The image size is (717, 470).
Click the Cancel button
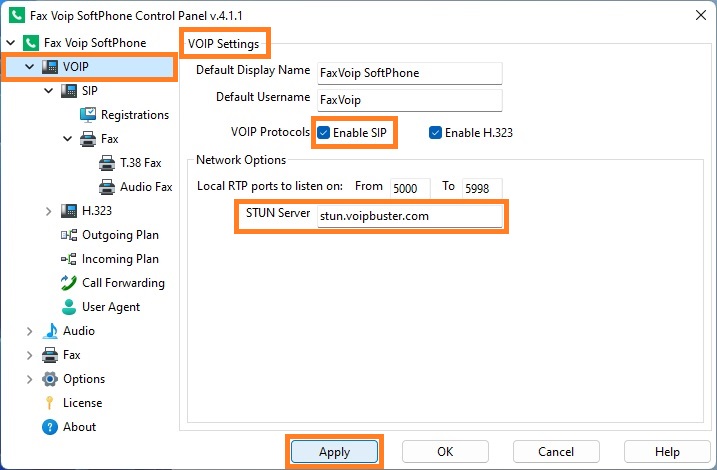tap(556, 452)
